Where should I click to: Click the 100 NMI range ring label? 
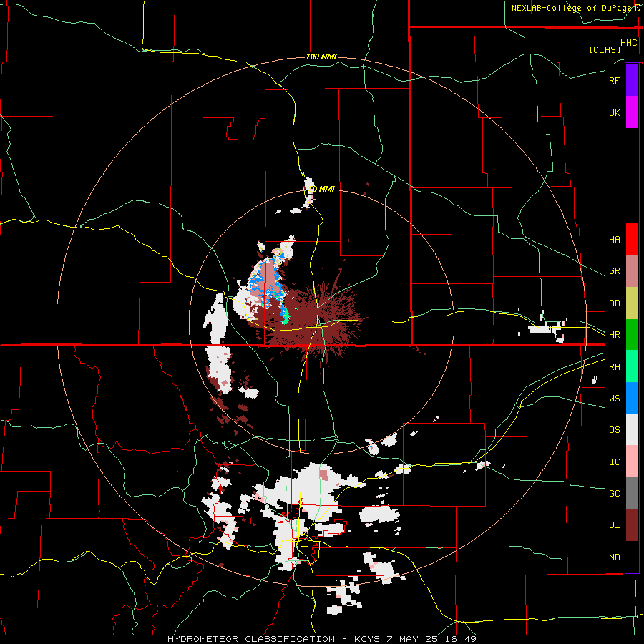tap(321, 57)
